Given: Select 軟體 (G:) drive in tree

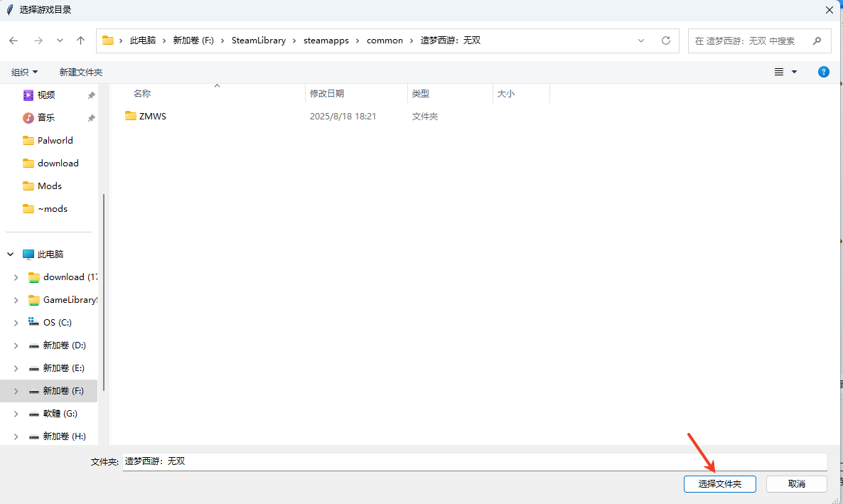Looking at the screenshot, I should [x=60, y=414].
